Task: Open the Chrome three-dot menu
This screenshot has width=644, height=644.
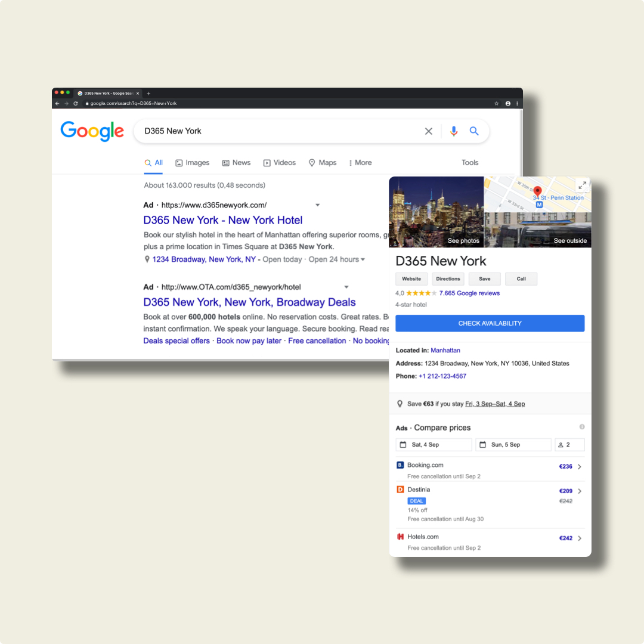Action: pyautogui.click(x=517, y=104)
